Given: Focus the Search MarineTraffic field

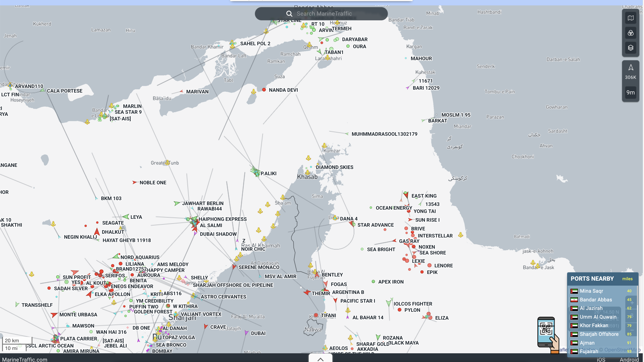Looking at the screenshot, I should tap(321, 14).
